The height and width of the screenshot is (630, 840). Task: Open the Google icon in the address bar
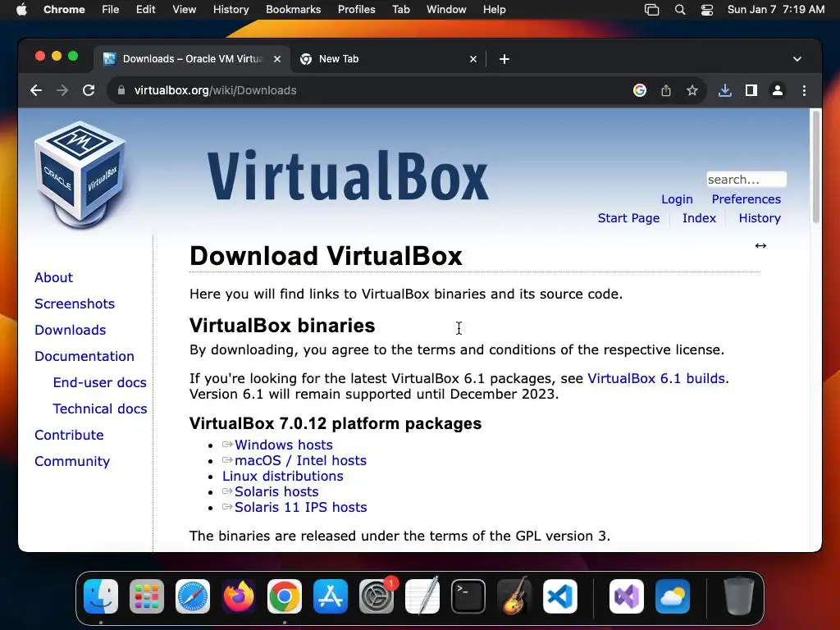640,90
